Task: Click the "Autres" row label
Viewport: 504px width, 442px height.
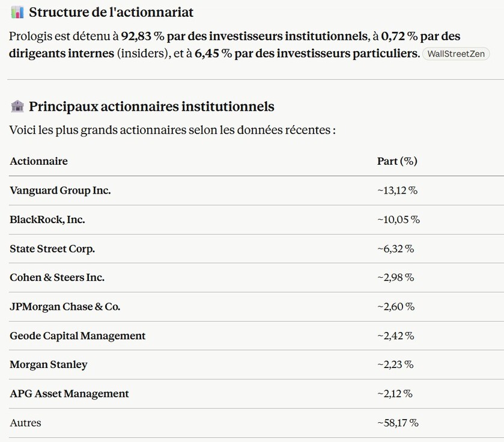Action: pos(26,423)
